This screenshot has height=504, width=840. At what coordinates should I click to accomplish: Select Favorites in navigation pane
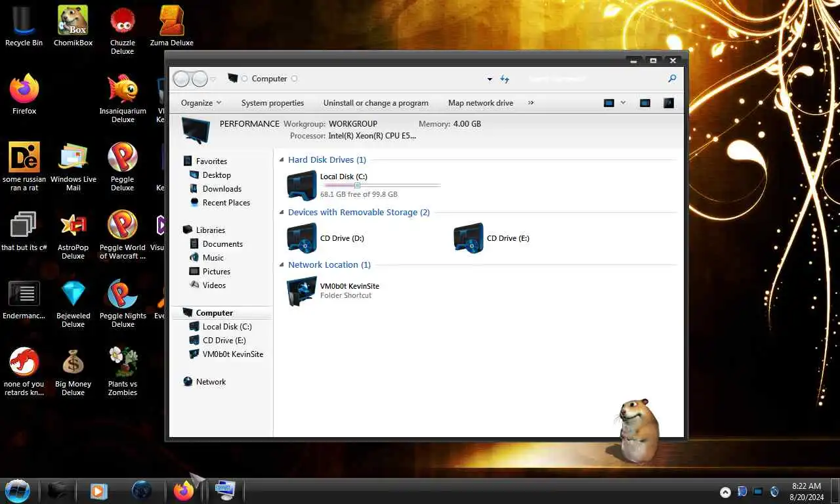click(x=211, y=161)
